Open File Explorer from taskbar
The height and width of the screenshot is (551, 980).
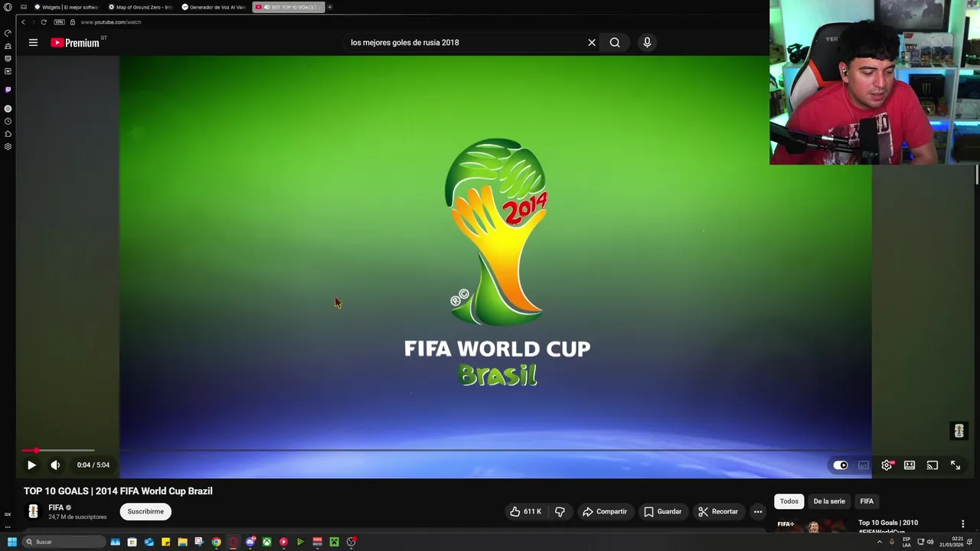coord(182,542)
